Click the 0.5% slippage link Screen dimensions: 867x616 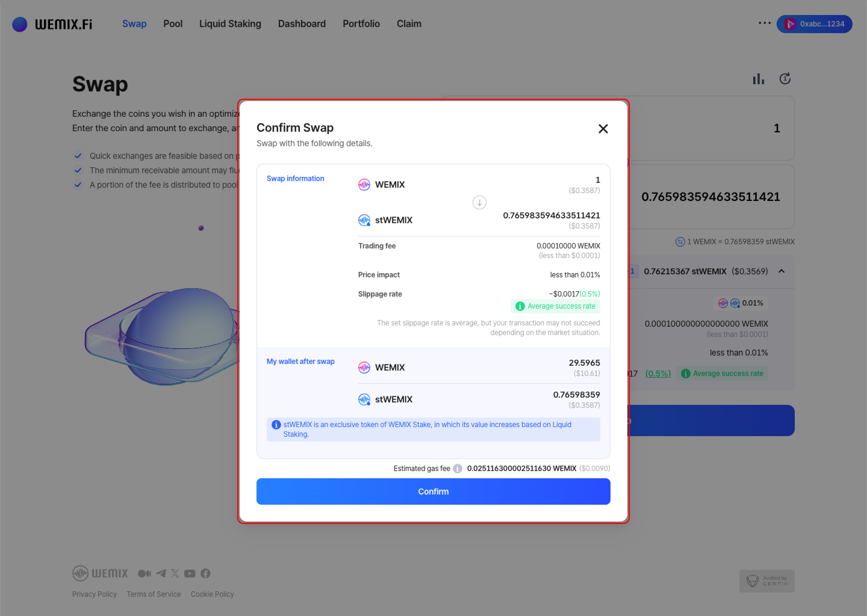click(x=658, y=374)
